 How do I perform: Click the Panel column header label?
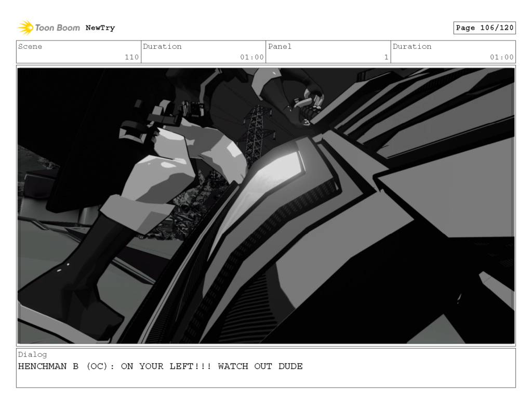(280, 46)
